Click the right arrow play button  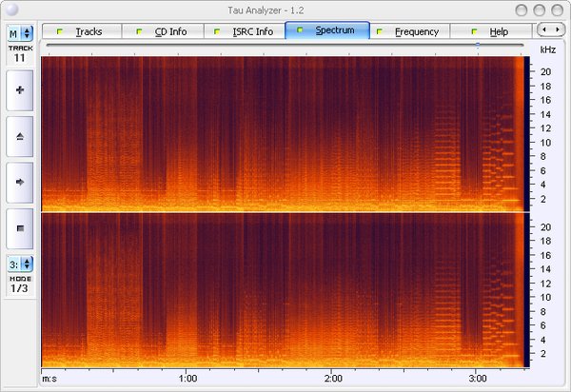click(x=20, y=183)
